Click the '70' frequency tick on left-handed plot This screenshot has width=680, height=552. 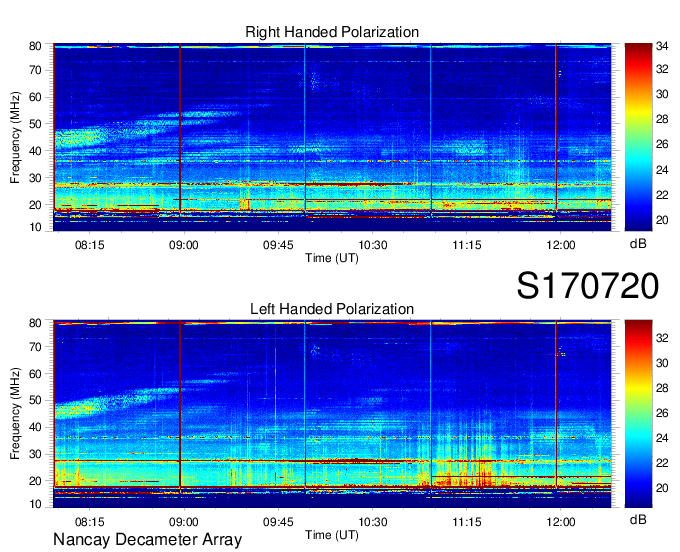[x=35, y=347]
